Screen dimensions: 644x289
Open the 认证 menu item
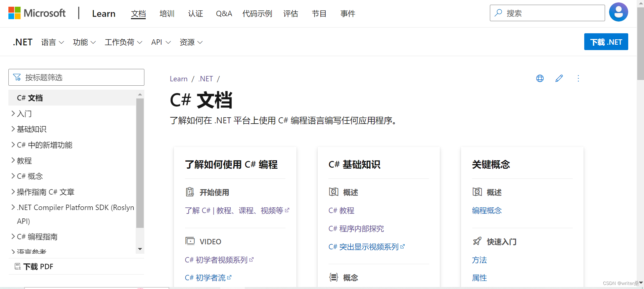click(x=195, y=14)
